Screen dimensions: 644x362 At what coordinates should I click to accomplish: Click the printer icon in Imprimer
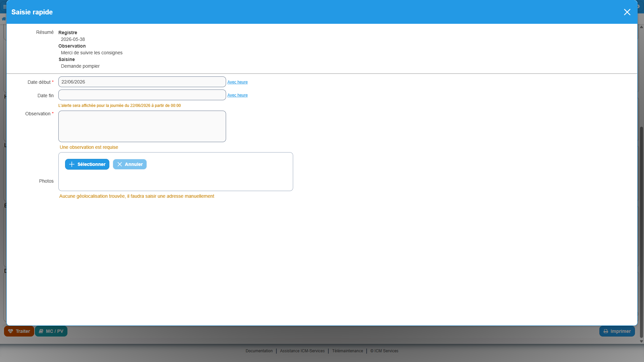[606, 331]
